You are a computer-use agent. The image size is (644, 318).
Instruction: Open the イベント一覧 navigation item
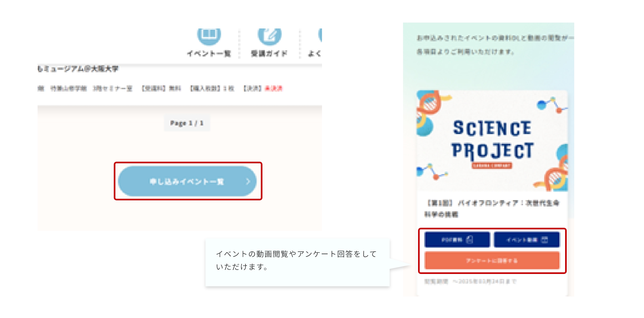(x=209, y=53)
